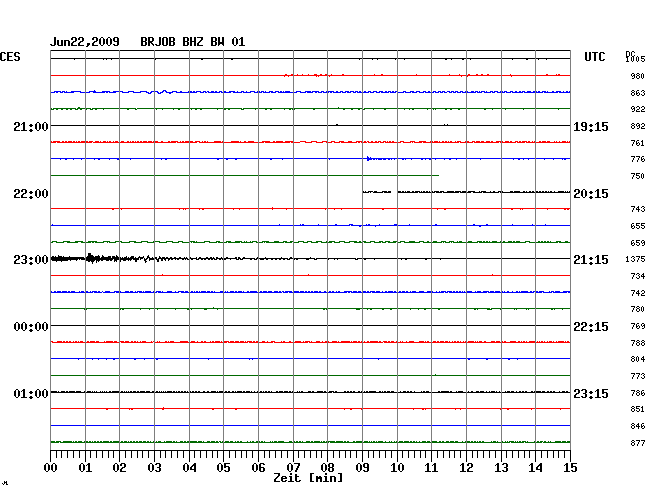The width and height of the screenshot is (650, 494).
Task: Select the DC value '846'
Action: click(638, 426)
